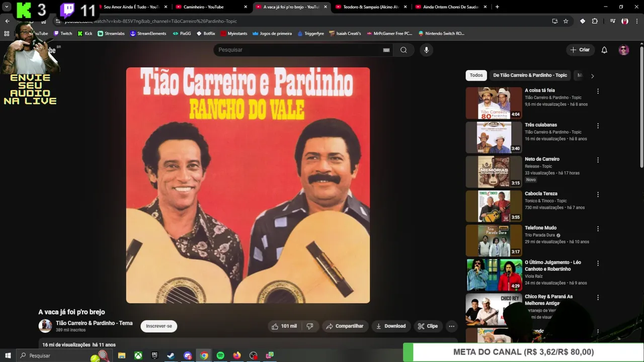The width and height of the screenshot is (644, 362).
Task: Open the media control icon in Chrome toolbar
Action: pos(612,21)
